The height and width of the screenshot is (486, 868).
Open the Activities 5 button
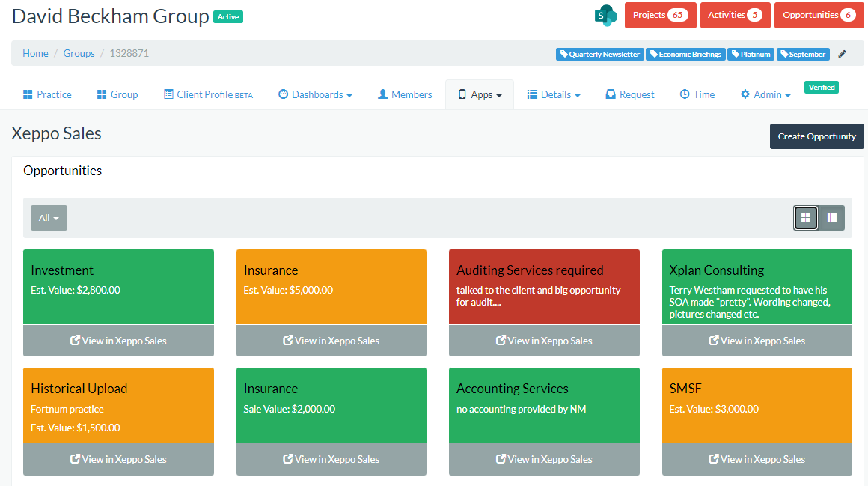[735, 16]
